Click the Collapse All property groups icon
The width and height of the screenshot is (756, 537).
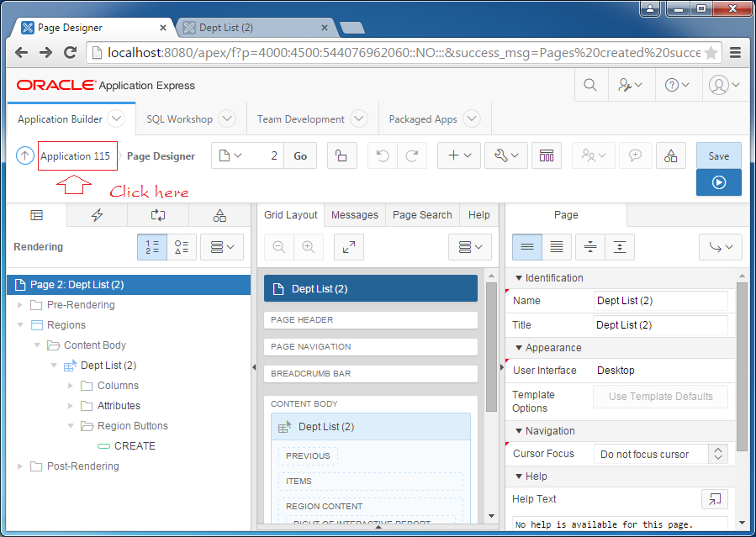click(590, 247)
